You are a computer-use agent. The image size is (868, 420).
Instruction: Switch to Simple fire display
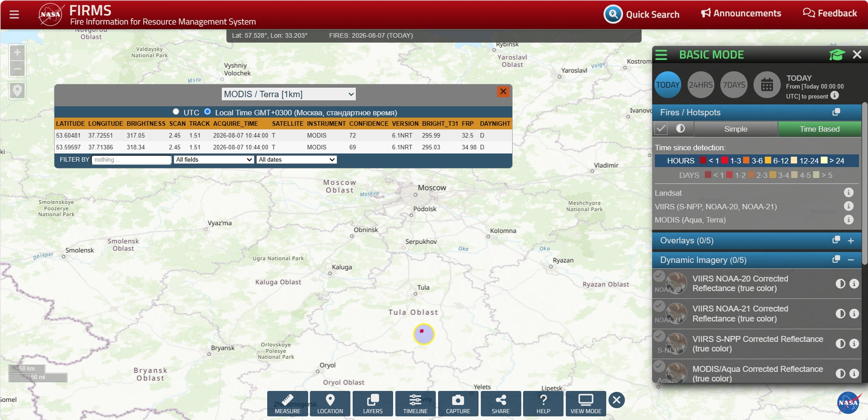736,129
